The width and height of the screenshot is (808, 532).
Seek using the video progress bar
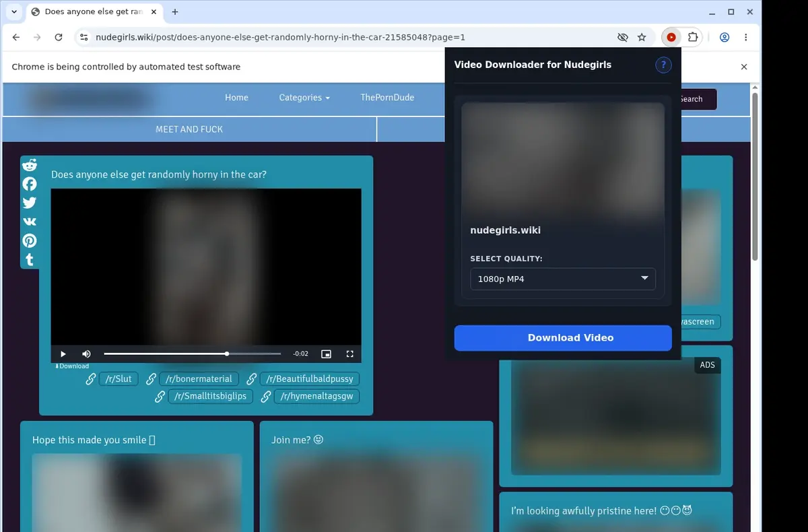coord(193,354)
